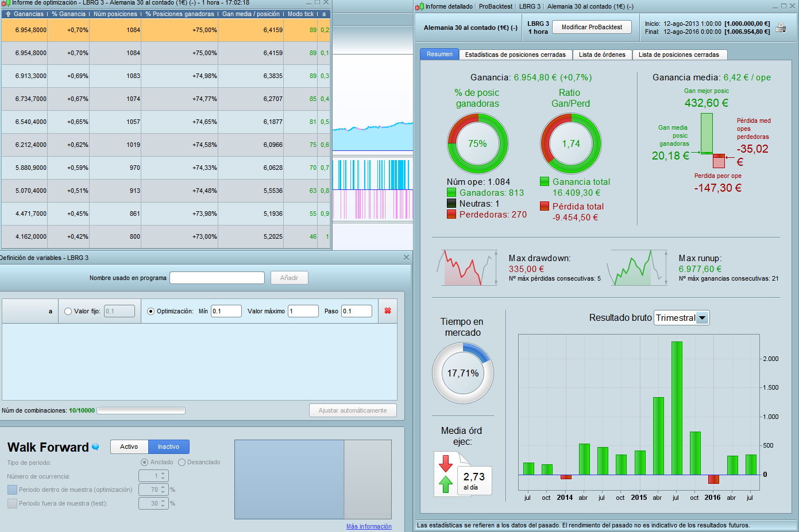Click the Max drawdown mini chart
Image resolution: width=799 pixels, height=532 pixels.
pyautogui.click(x=467, y=267)
